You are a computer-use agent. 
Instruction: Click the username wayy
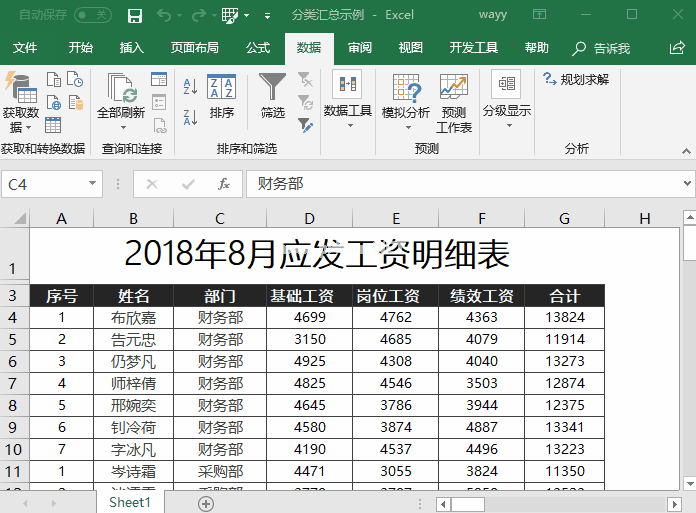click(493, 15)
